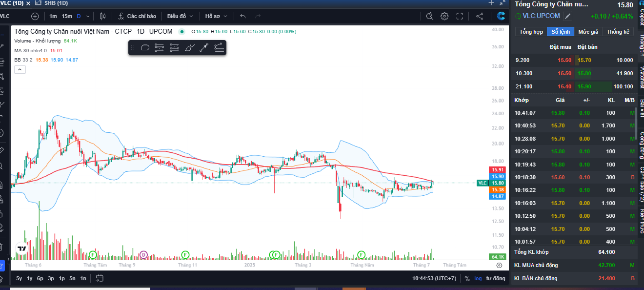Viewport: 644px width, 290px height.
Task: Click the VLC:UPCOM symbol link
Action: (541, 16)
